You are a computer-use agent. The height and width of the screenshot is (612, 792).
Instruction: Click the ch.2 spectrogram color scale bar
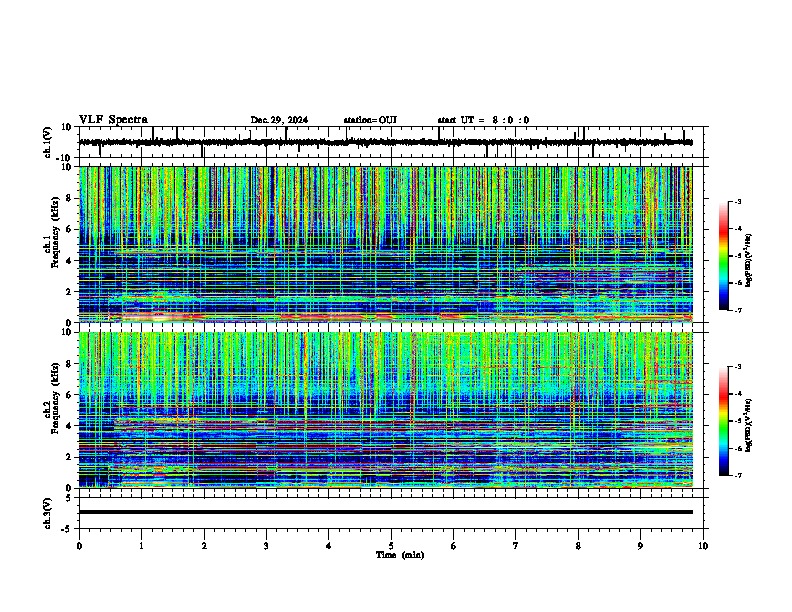pyautogui.click(x=723, y=421)
